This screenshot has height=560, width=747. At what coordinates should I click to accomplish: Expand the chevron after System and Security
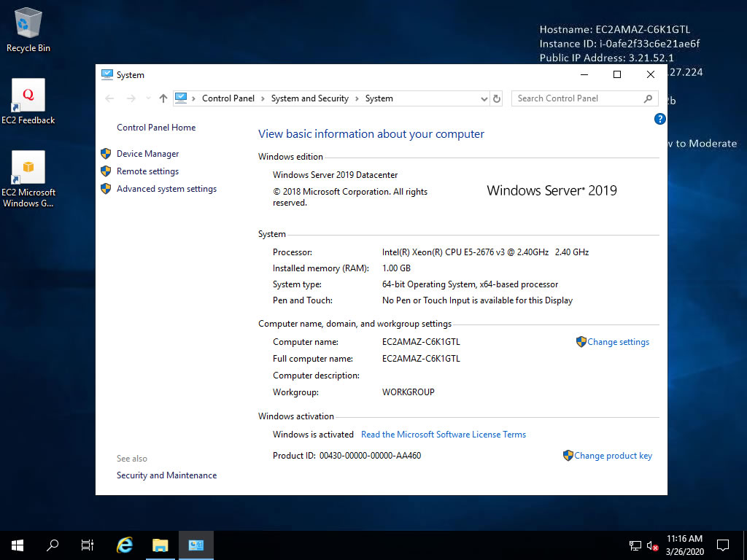pyautogui.click(x=357, y=98)
